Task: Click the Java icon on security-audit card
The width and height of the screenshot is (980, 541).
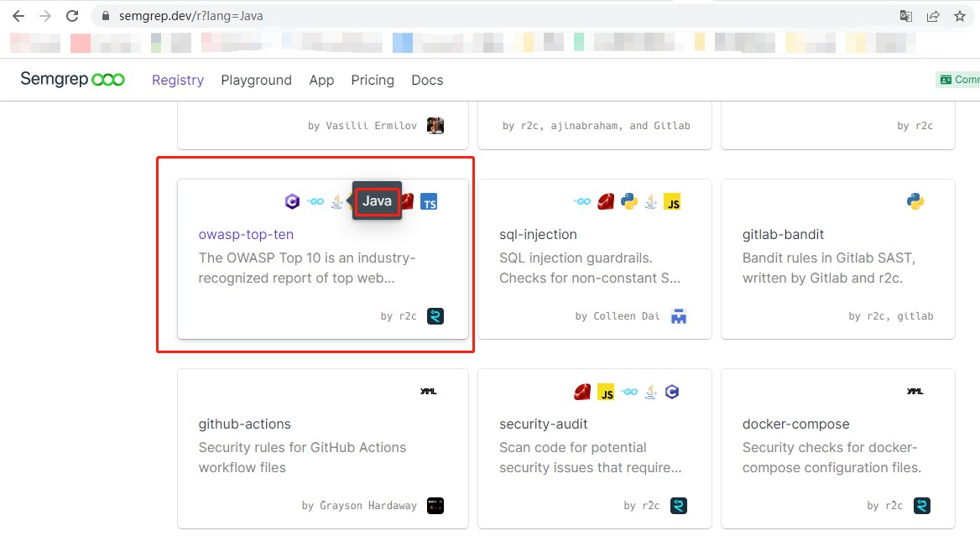Action: [x=650, y=392]
